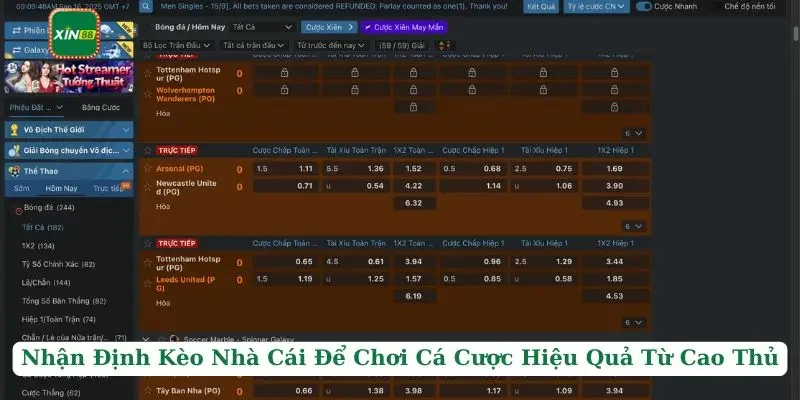The height and width of the screenshot is (400, 800).
Task: Click Chế độ nền tối dark mode option
Action: coord(749,7)
